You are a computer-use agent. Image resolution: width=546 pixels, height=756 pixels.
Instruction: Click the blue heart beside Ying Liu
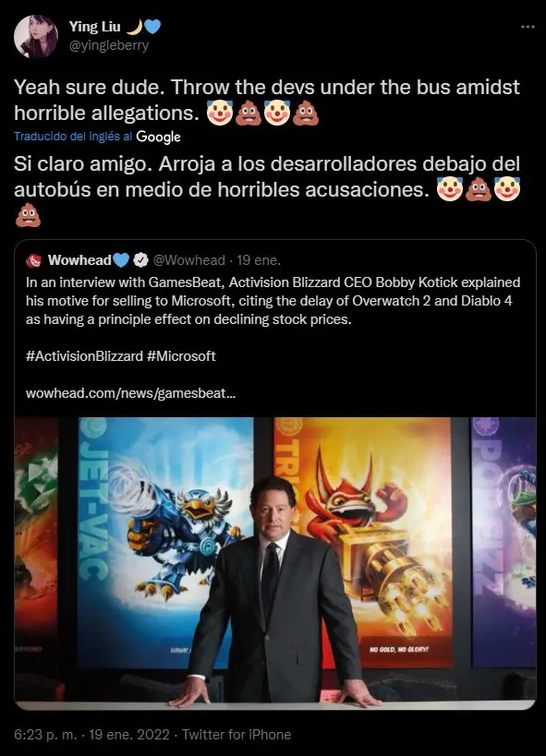click(152, 27)
